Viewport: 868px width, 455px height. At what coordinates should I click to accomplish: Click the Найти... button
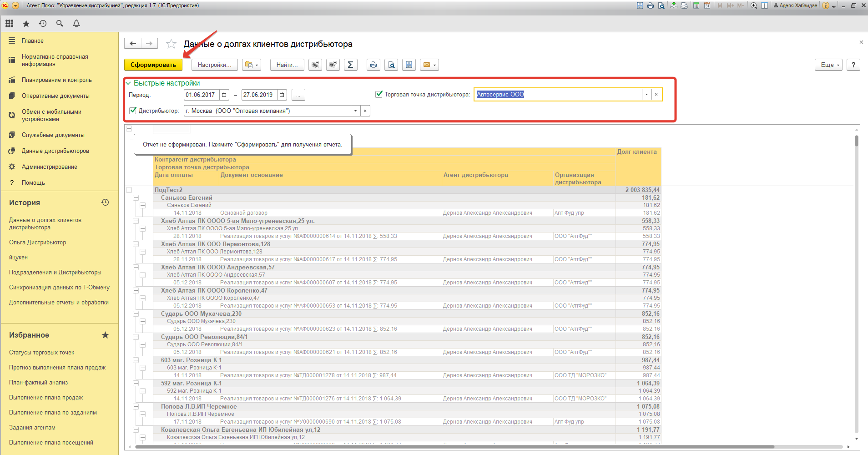coord(287,65)
